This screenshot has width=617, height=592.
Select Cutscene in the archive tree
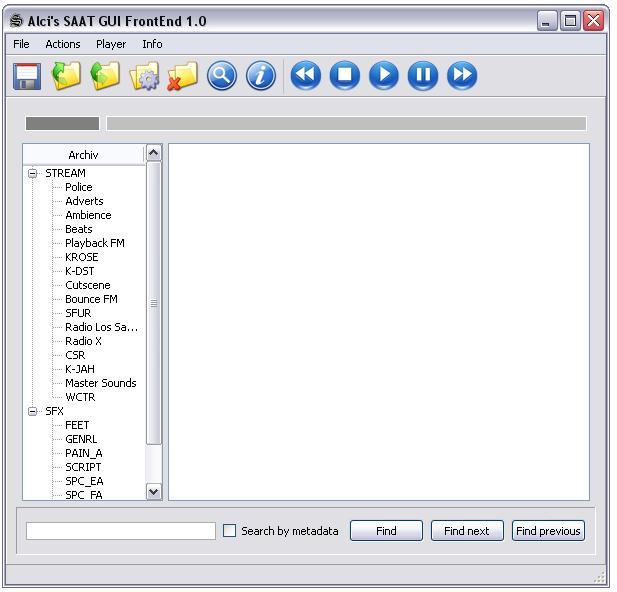88,285
